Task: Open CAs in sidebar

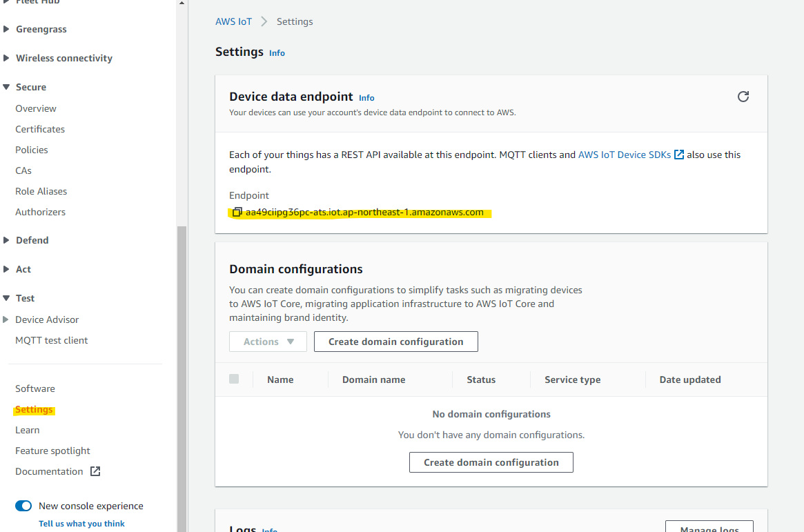Action: [23, 170]
